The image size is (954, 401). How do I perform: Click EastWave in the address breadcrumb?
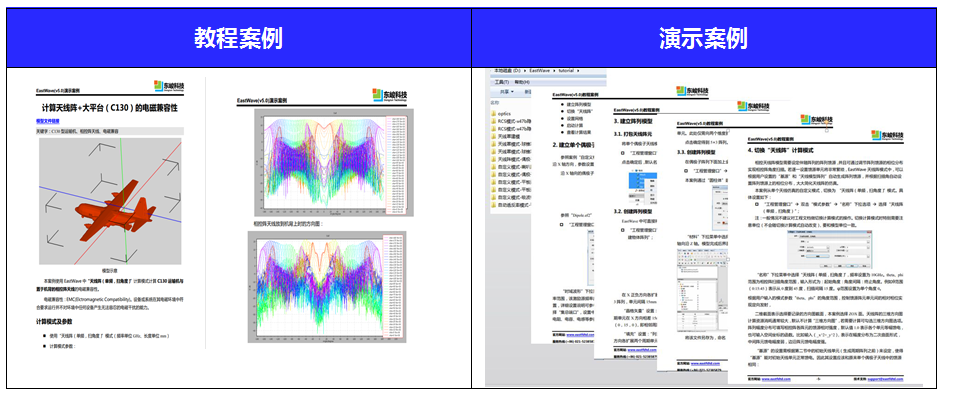point(538,71)
